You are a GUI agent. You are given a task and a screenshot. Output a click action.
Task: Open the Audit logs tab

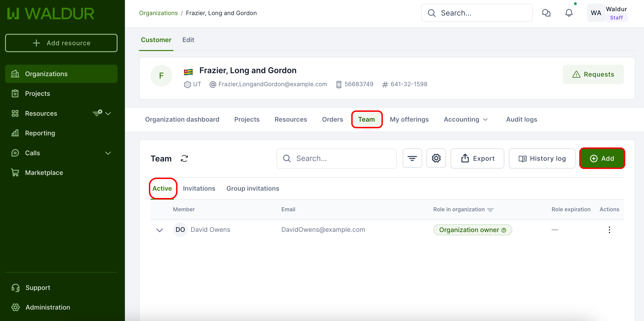click(x=521, y=120)
